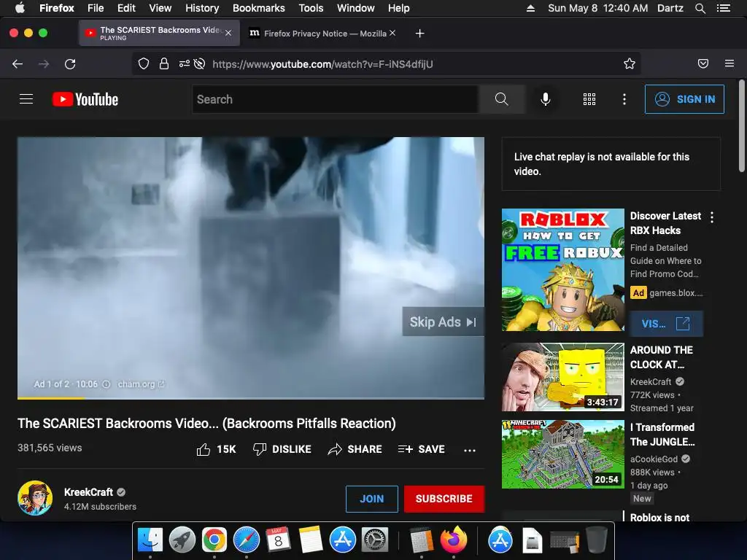
Task: Open KreekCraft channel avatar
Action: (35, 498)
